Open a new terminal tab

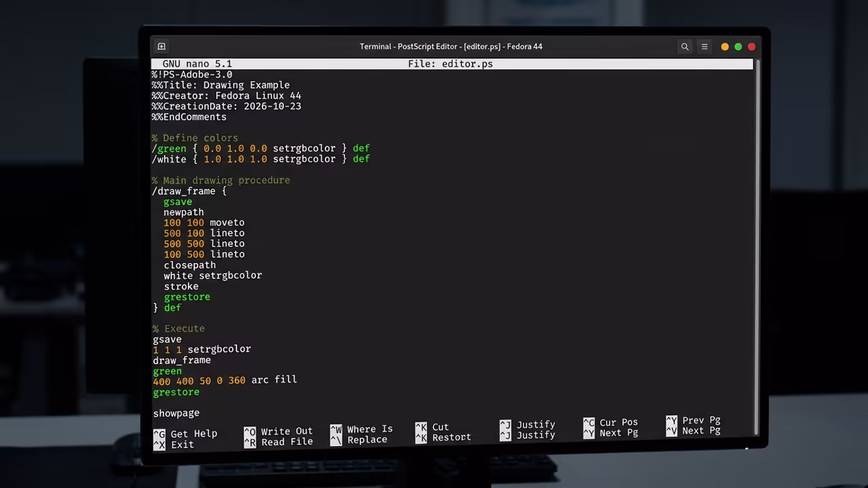[x=161, y=47]
